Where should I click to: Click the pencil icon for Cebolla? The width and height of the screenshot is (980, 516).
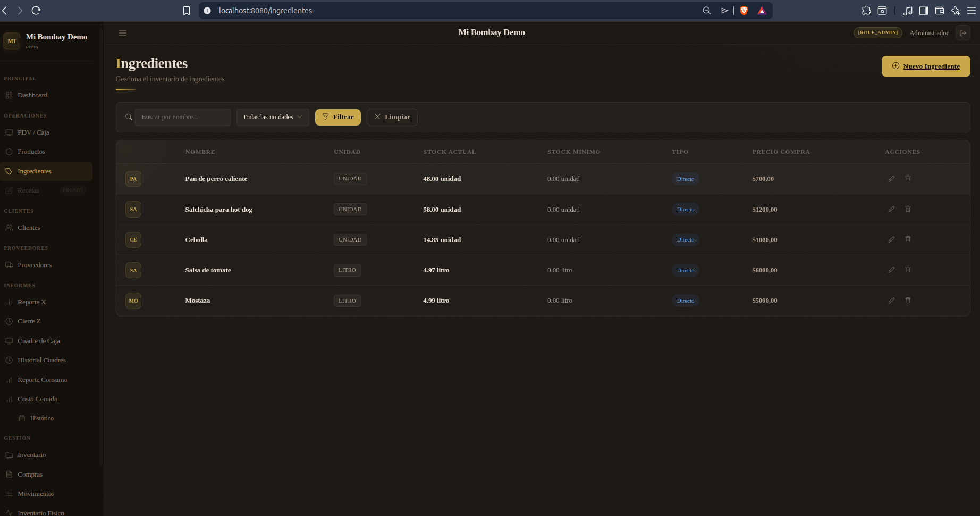click(891, 239)
